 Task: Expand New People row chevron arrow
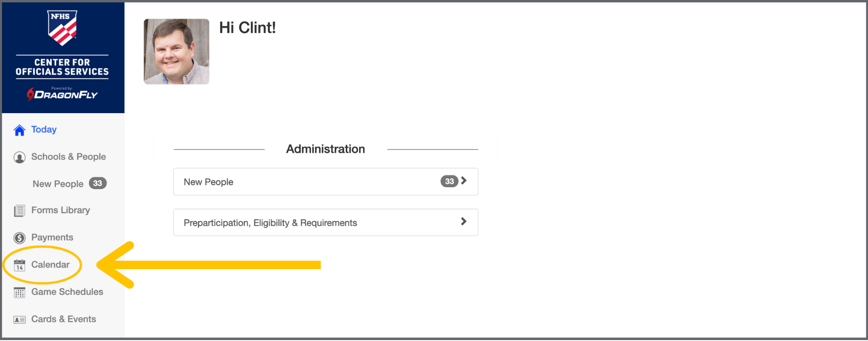(463, 181)
